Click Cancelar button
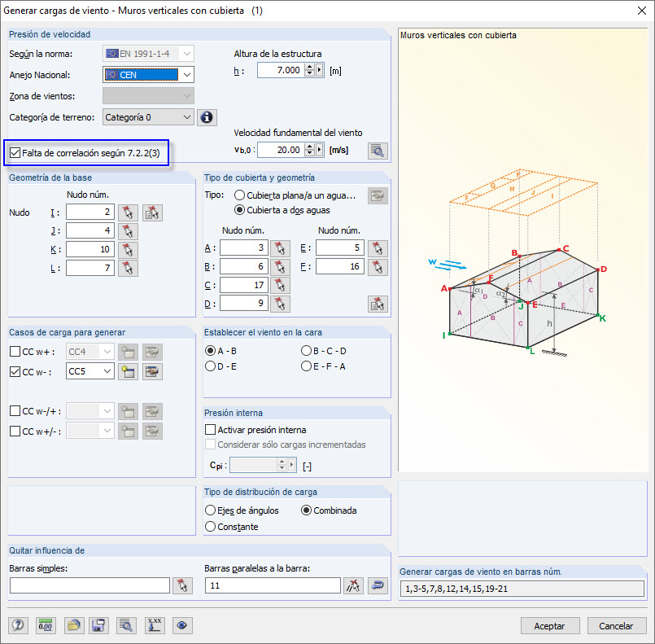655x644 pixels. (x=617, y=626)
